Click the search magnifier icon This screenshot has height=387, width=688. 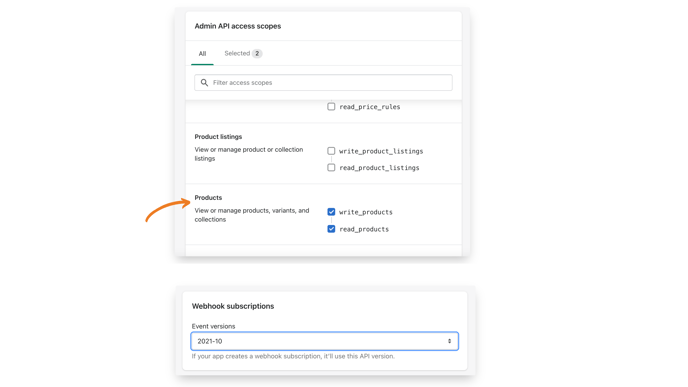coord(204,82)
